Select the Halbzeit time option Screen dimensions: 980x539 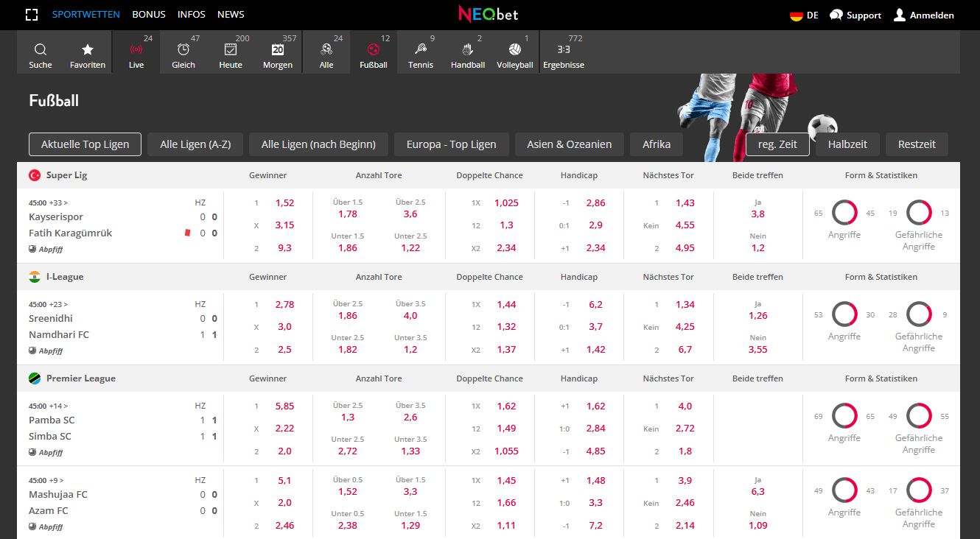click(x=847, y=144)
